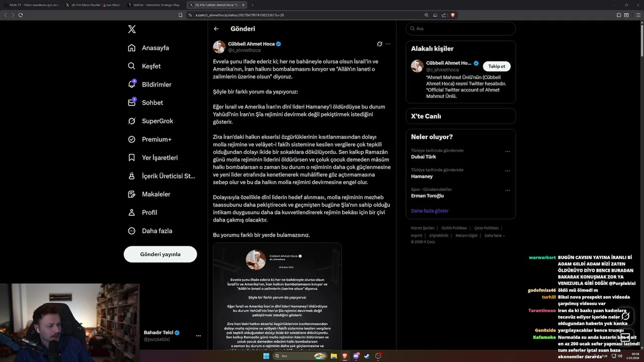644x362 pixels.
Task: Click Cübbeli Ahmet Hoca avatar in Alakalı kişiler
Action: tap(417, 66)
